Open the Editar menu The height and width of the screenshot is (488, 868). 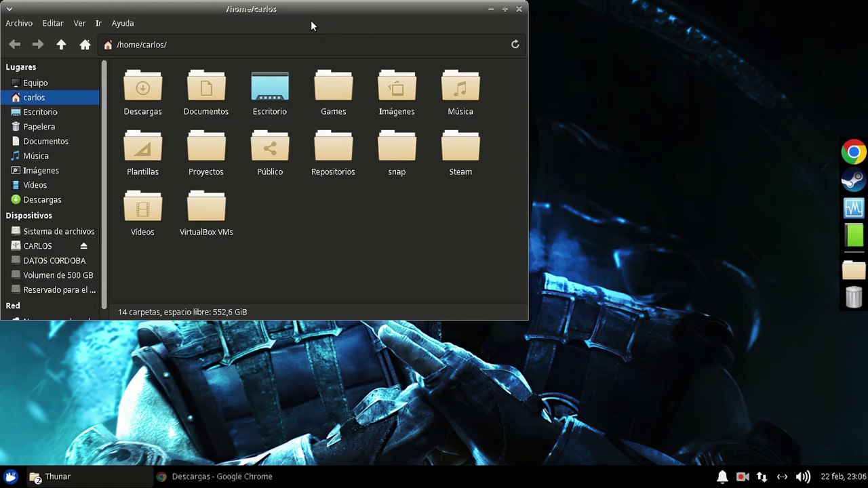[53, 23]
